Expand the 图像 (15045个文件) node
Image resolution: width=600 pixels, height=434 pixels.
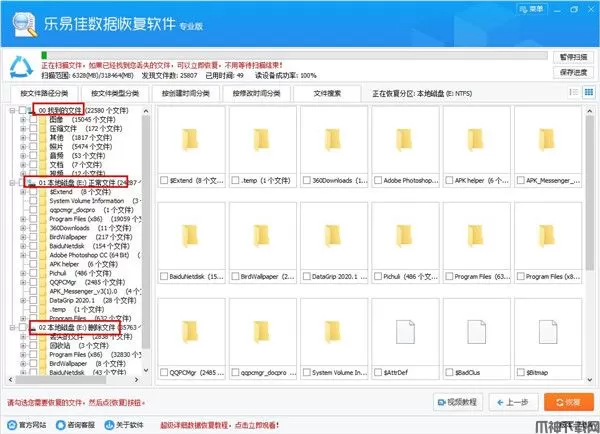23,120
